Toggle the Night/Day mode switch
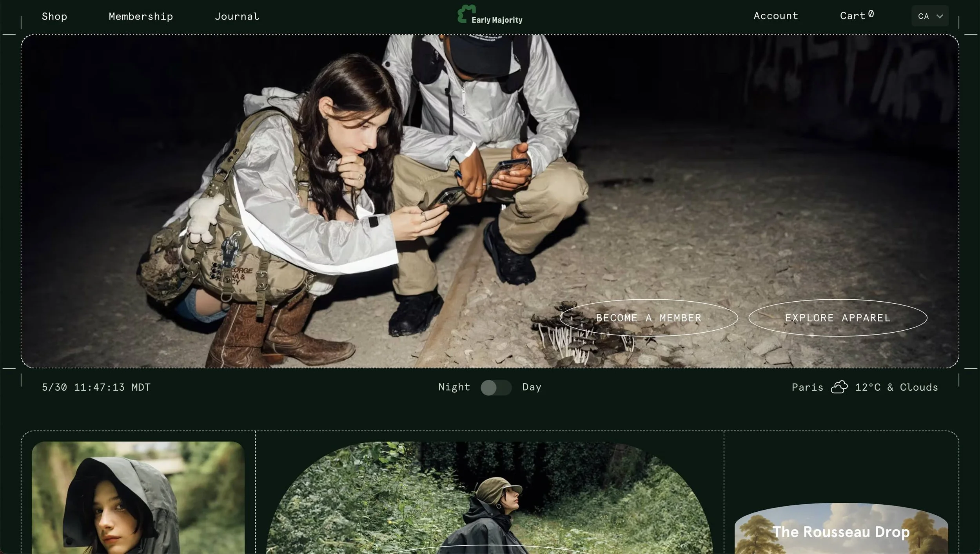The height and width of the screenshot is (554, 980). pyautogui.click(x=496, y=387)
